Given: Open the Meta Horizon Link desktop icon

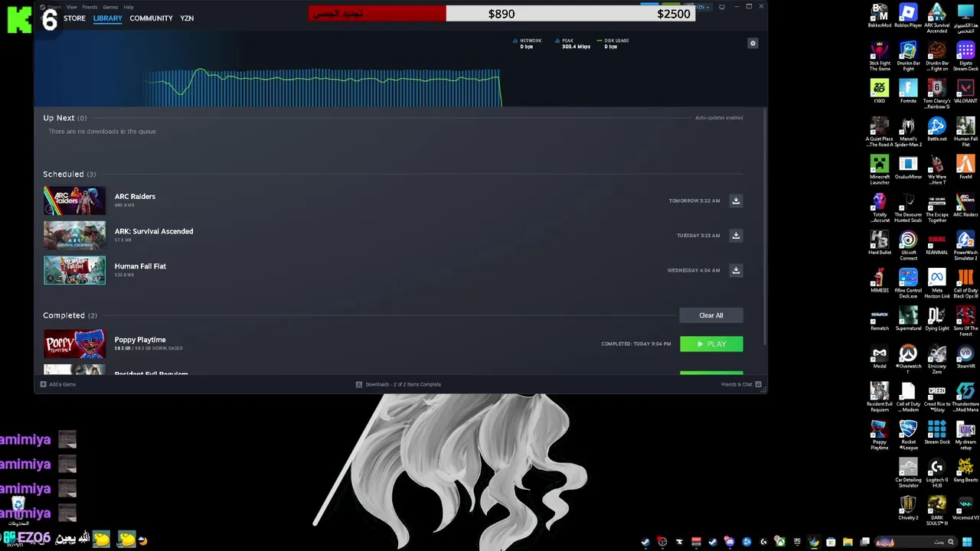Looking at the screenshot, I should [937, 284].
